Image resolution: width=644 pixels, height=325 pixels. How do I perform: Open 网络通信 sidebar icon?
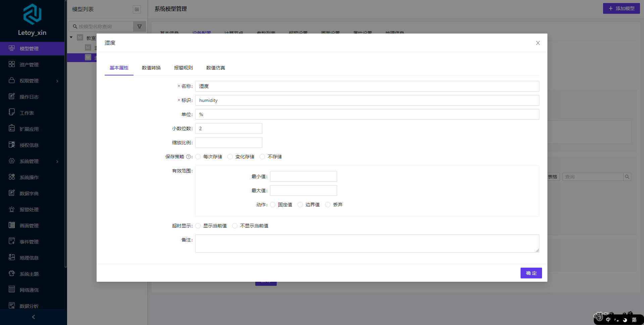pyautogui.click(x=12, y=289)
